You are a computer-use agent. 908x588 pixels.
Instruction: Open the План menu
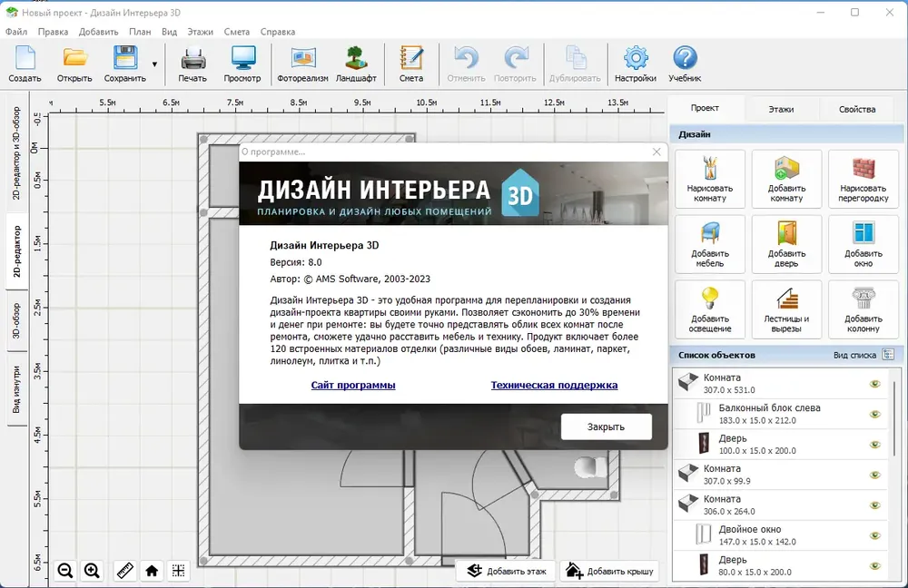140,32
